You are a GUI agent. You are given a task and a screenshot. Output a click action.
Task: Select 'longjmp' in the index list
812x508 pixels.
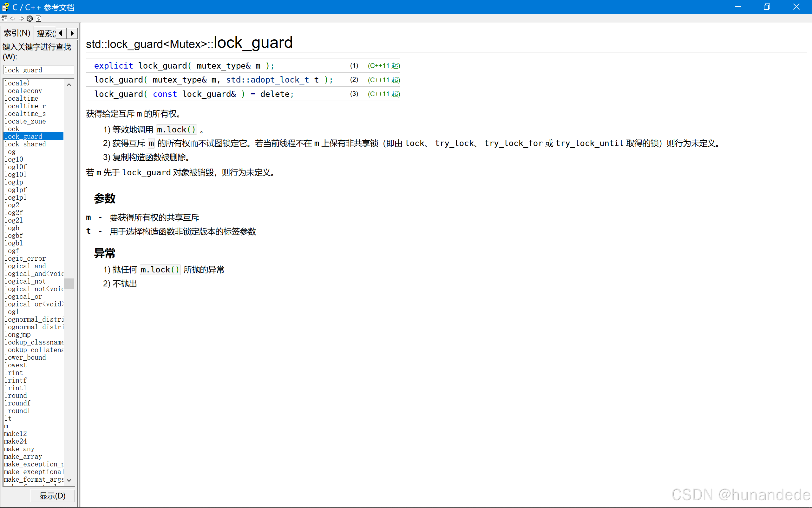pyautogui.click(x=17, y=335)
